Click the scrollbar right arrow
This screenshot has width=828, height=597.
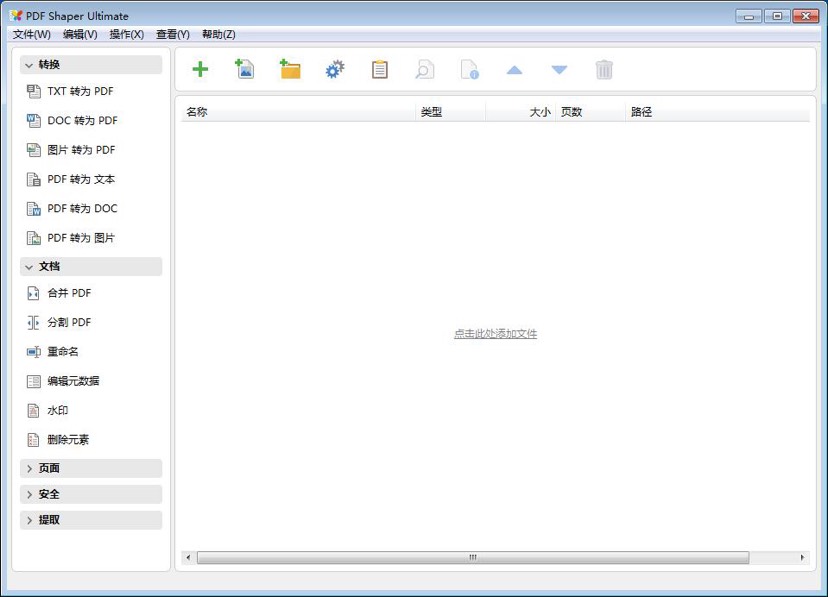click(802, 557)
